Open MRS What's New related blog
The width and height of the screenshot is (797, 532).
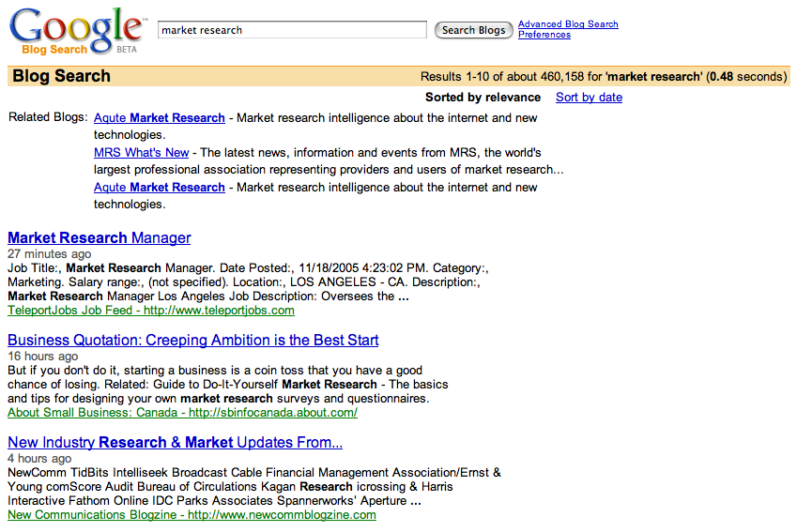pos(141,152)
